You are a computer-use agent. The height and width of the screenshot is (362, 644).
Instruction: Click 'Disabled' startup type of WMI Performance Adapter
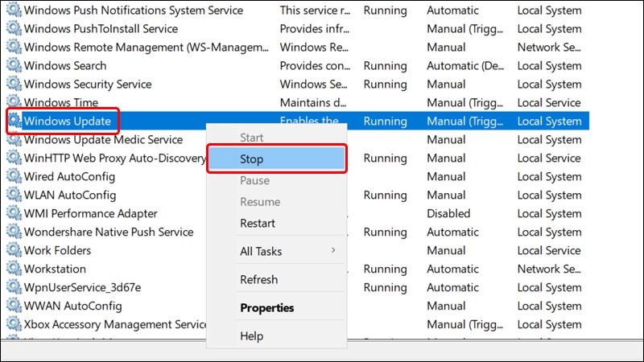click(x=448, y=213)
